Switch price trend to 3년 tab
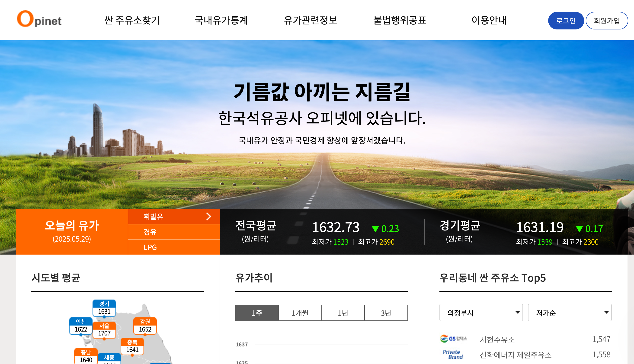 [386, 313]
